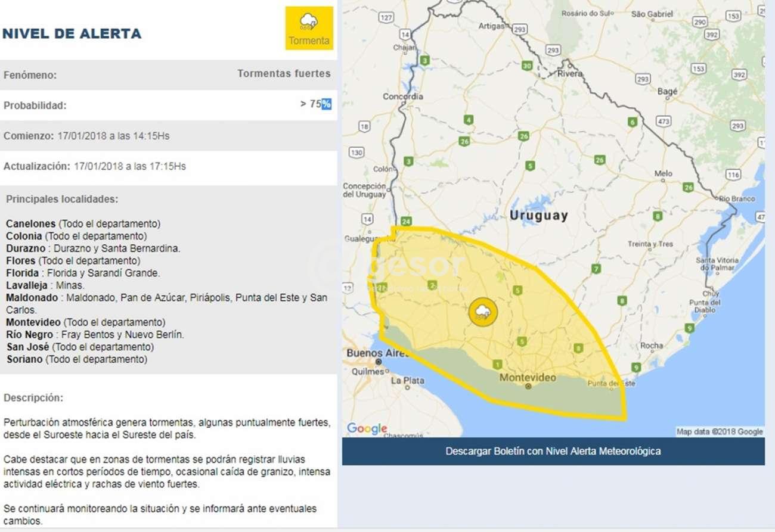Select the Punta del Este map label
Image resolution: width=775 pixels, height=532 pixels.
pos(612,383)
